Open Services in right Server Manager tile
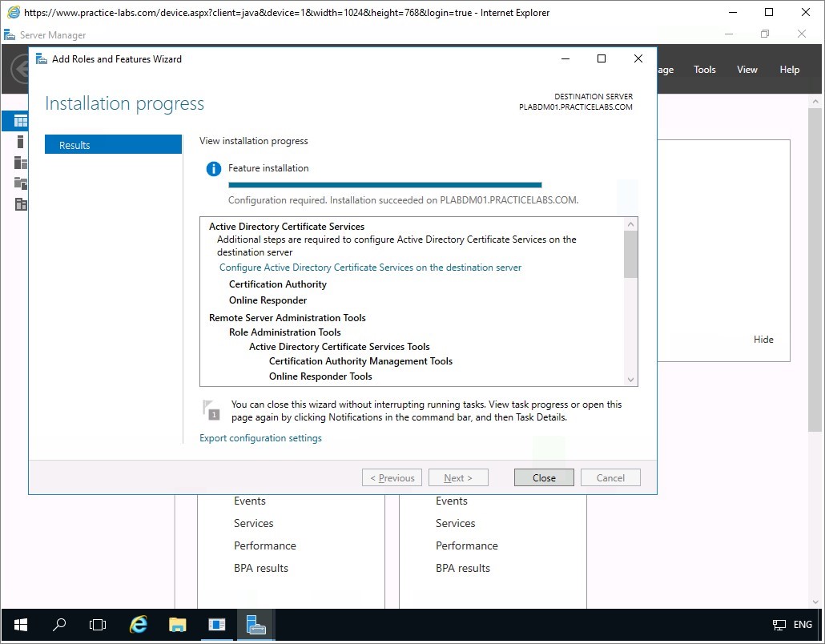The height and width of the screenshot is (644, 825). tap(455, 523)
